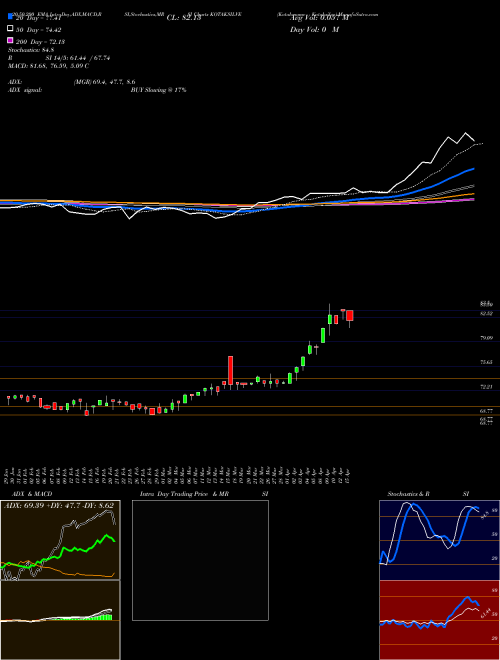Image resolution: width=500 pixels, height=660 pixels.
Task: Open the empty Intra Day Trading Price chart
Action: 200,560
